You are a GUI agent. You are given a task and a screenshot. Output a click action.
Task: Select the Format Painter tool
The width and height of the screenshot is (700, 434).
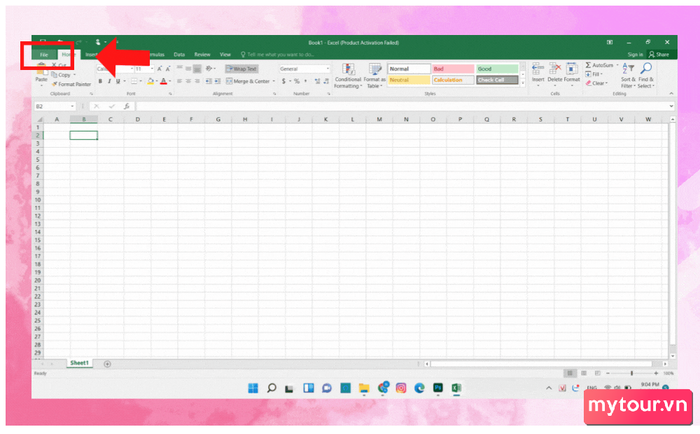[x=71, y=84]
